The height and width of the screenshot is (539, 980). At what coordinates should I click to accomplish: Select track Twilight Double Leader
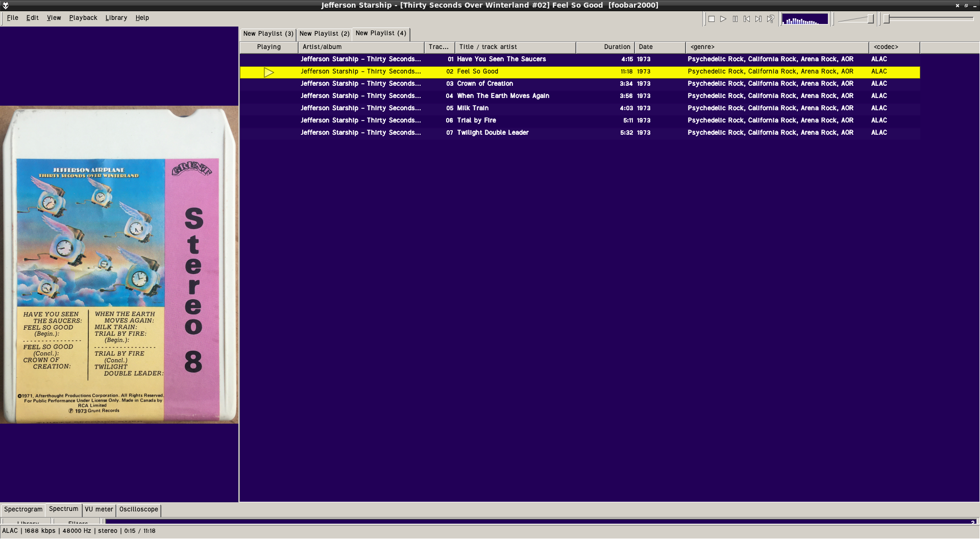[x=493, y=133]
